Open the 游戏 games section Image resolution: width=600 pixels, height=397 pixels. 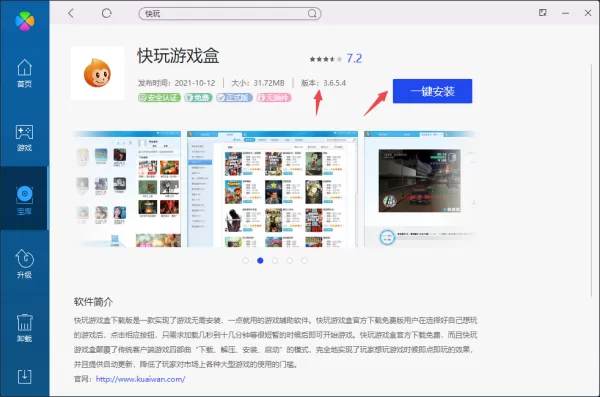24,137
